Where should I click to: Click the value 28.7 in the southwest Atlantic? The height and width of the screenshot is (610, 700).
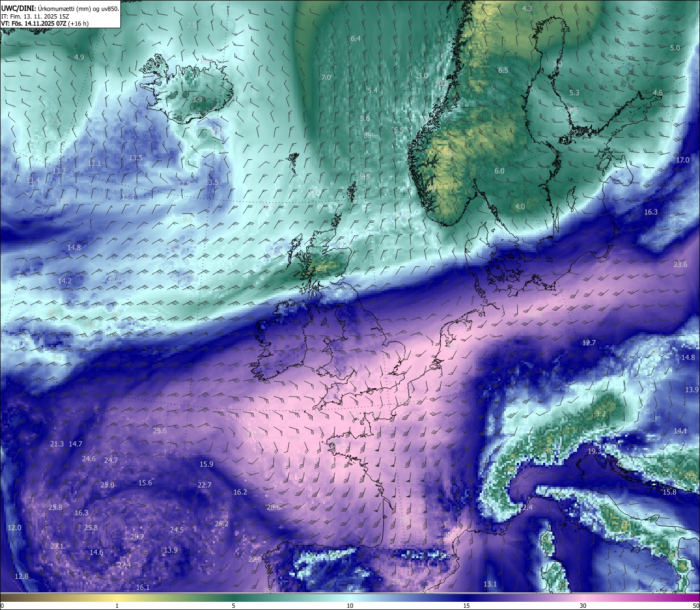[137, 537]
